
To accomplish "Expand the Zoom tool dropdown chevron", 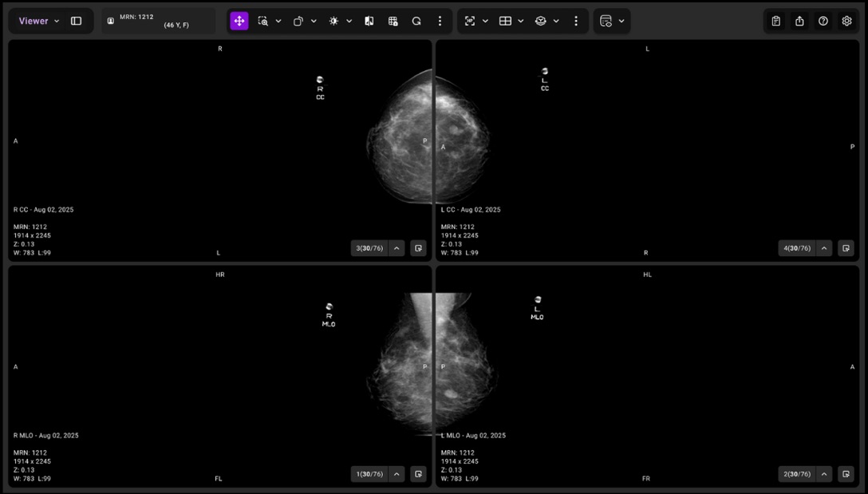I will 277,21.
